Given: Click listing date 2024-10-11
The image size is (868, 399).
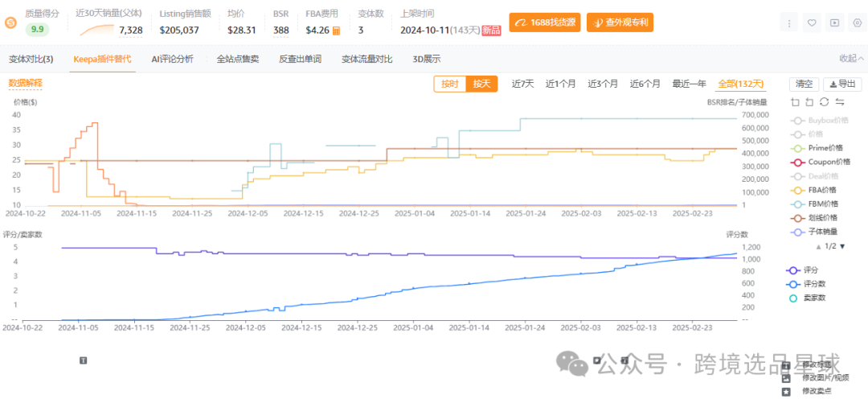Looking at the screenshot, I should click(x=424, y=30).
